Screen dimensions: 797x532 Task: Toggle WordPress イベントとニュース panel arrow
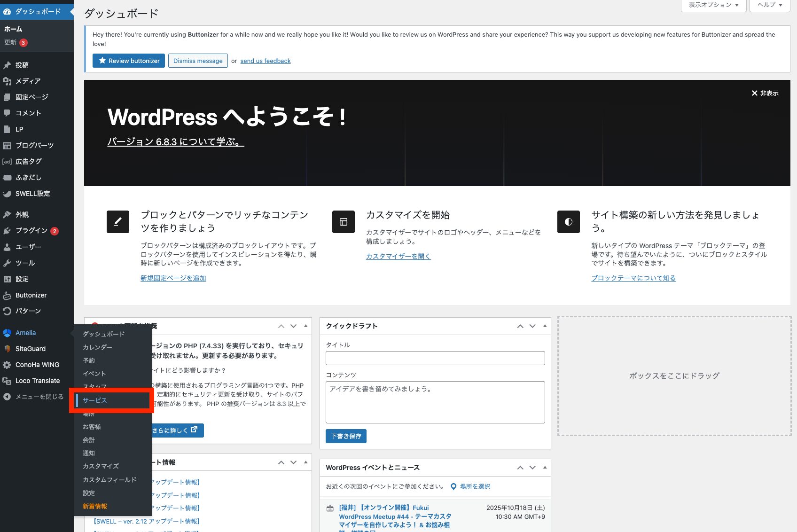tap(545, 467)
